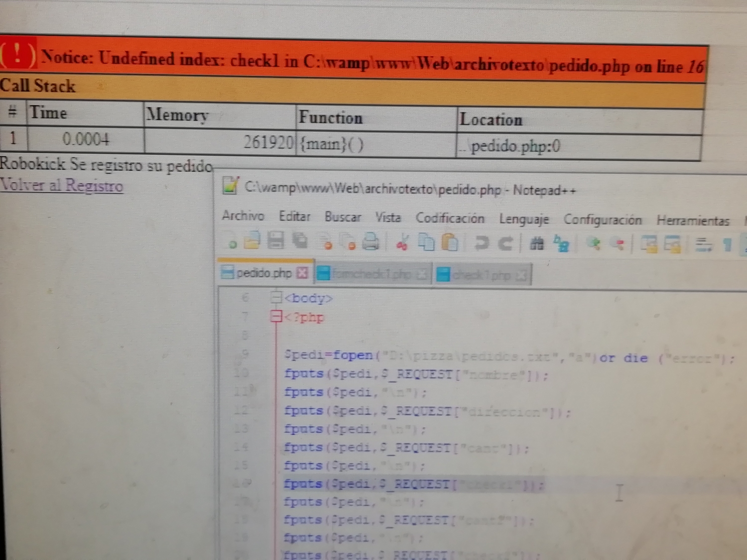Click the Replace icon

[x=562, y=244]
